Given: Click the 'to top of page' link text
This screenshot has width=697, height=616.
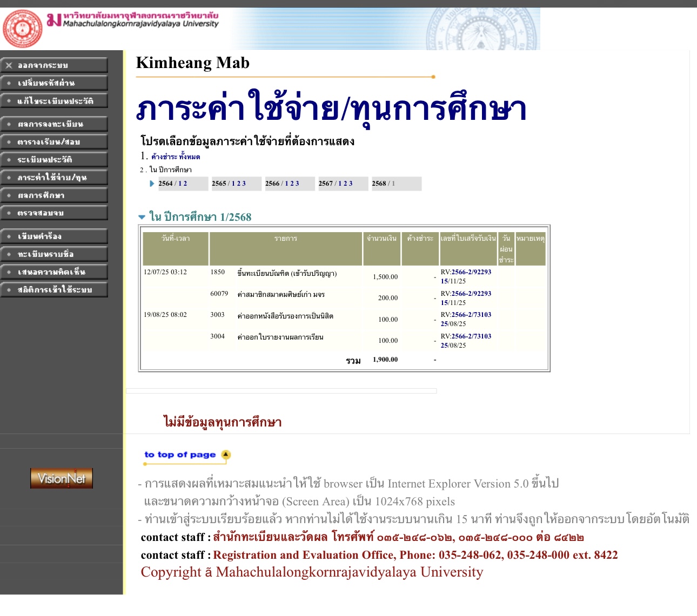Looking at the screenshot, I should click(x=180, y=455).
